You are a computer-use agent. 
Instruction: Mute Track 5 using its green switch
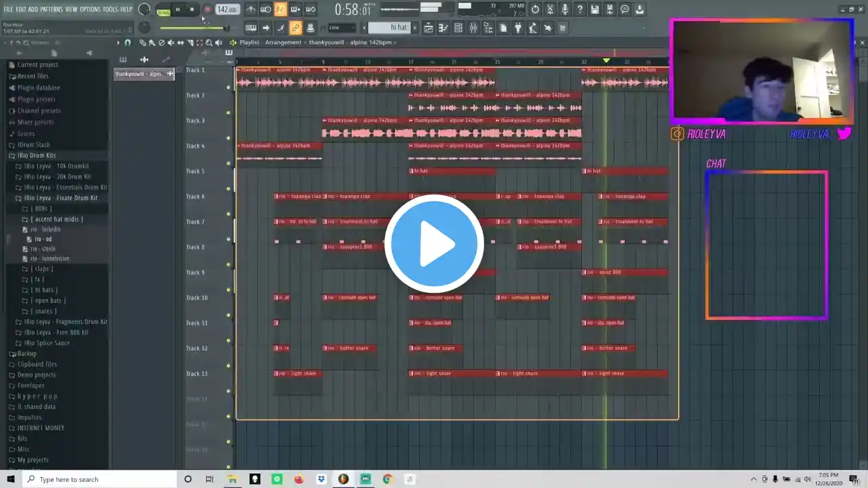pyautogui.click(x=229, y=188)
